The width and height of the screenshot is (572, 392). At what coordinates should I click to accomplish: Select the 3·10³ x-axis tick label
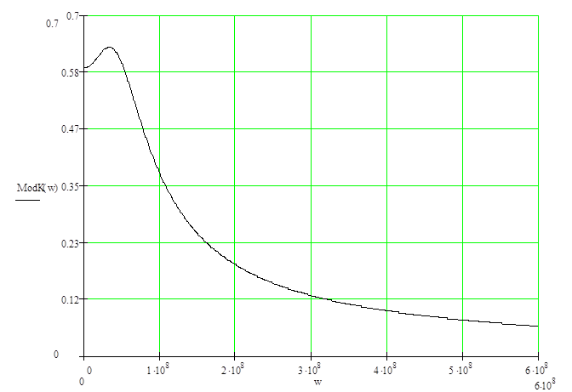tap(311, 370)
